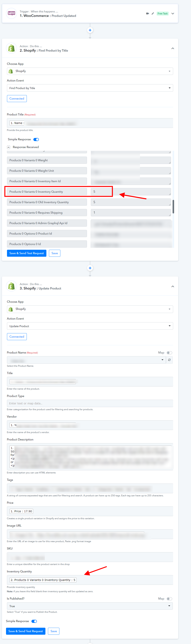
Task: Toggle Simple Response switch in step 3
Action: click(x=34, y=621)
